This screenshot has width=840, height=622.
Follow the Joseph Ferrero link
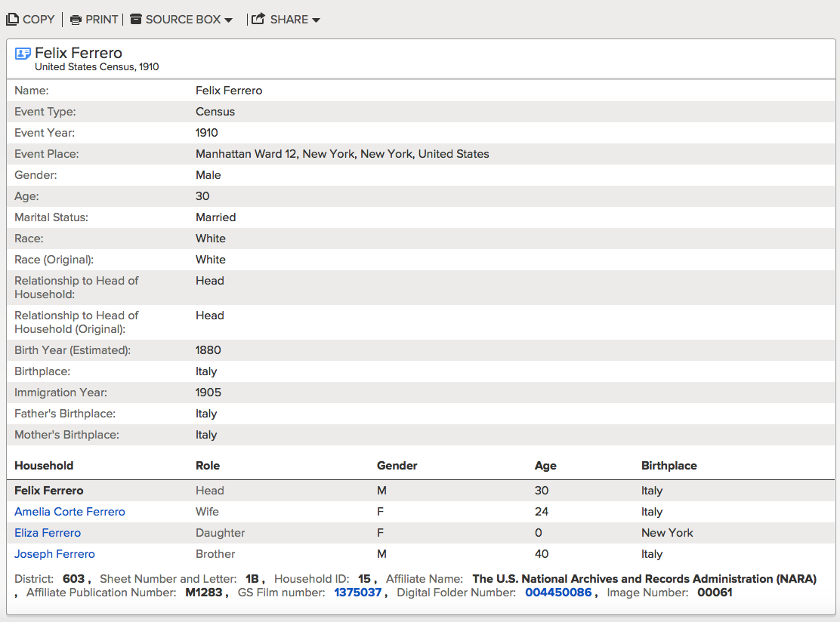point(54,554)
